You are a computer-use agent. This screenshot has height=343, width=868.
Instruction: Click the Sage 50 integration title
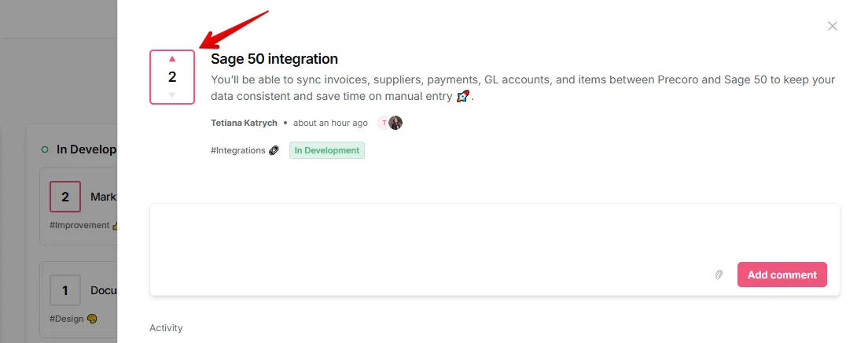[274, 59]
